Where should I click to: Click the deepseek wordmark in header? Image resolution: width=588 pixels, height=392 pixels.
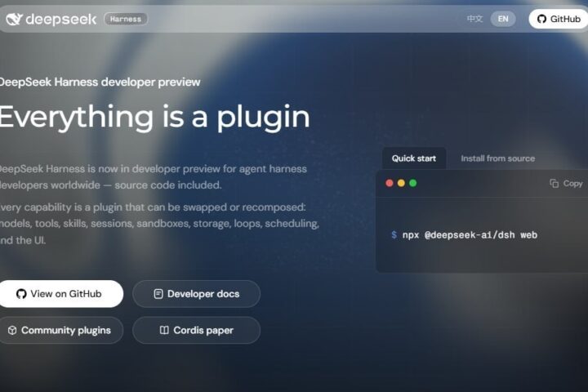point(60,19)
